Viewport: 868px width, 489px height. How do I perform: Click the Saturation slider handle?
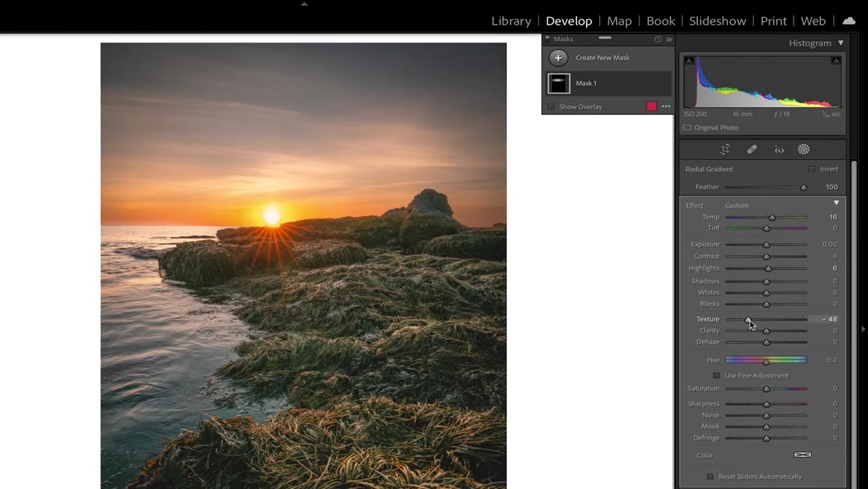pos(766,389)
